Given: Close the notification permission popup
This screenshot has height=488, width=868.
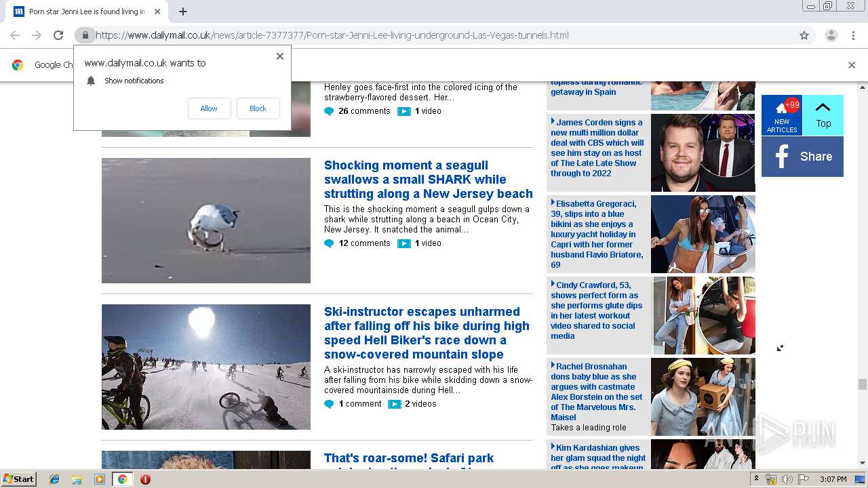Looking at the screenshot, I should coord(280,56).
